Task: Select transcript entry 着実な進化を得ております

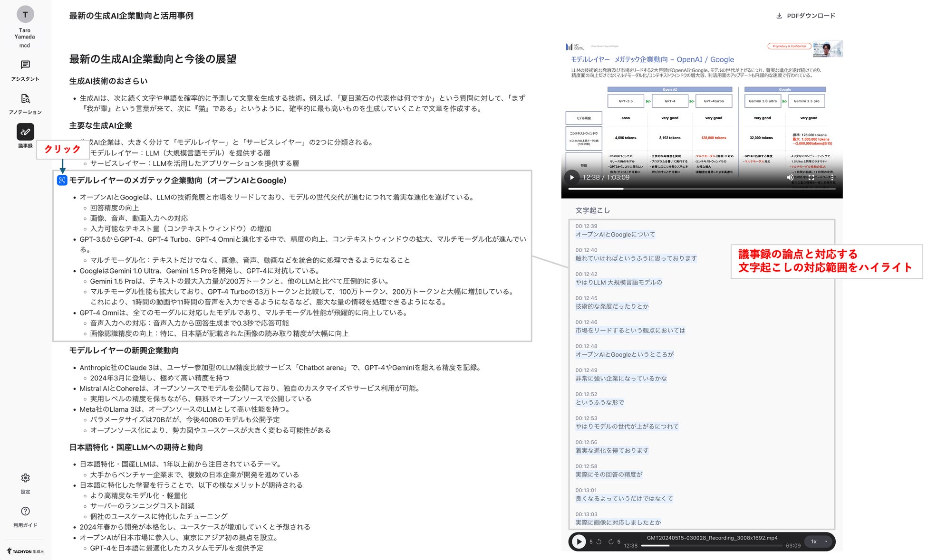Action: tap(612, 450)
